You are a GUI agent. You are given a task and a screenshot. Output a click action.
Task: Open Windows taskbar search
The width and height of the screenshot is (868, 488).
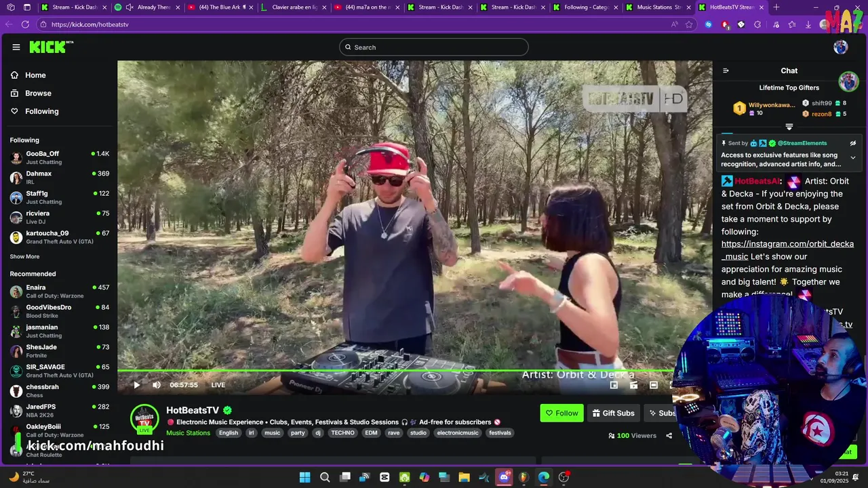[325, 477]
